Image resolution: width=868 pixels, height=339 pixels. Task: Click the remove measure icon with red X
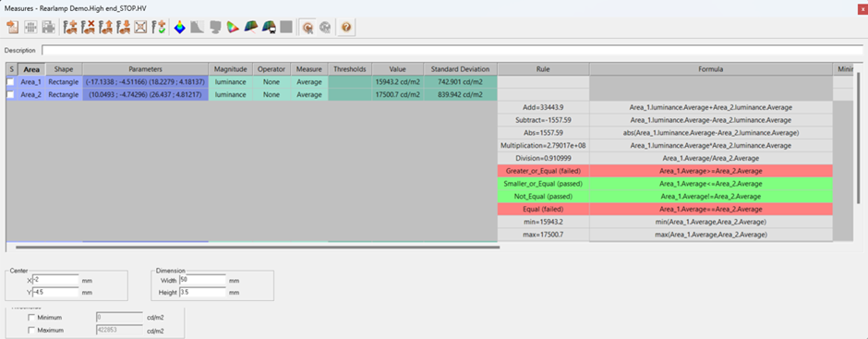coord(88,27)
